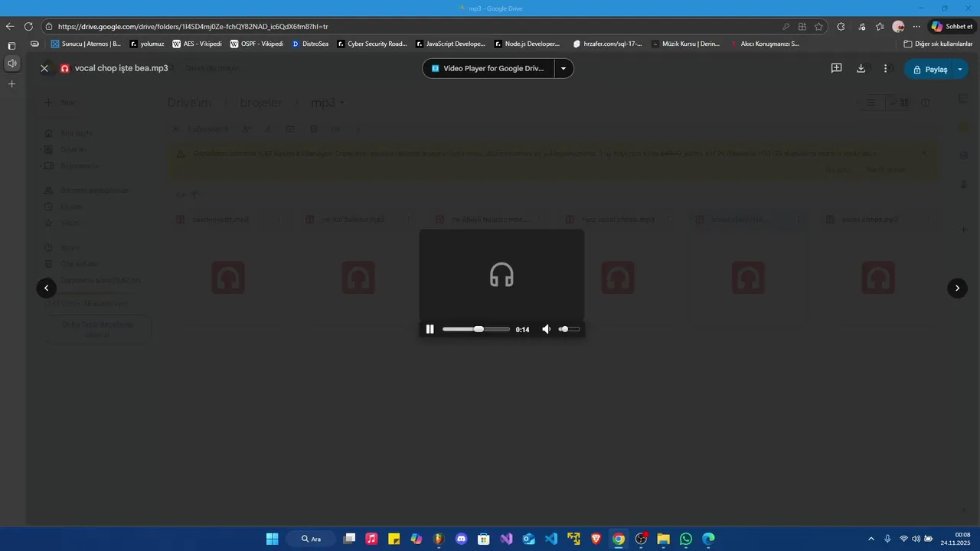This screenshot has width=980, height=551.
Task: Open Outlook from taskbar
Action: [528, 539]
